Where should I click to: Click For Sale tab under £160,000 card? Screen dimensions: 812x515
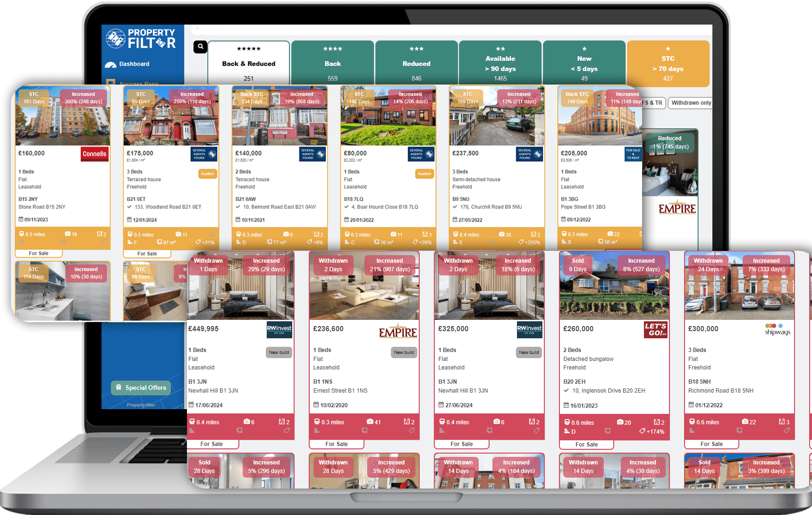(x=39, y=253)
